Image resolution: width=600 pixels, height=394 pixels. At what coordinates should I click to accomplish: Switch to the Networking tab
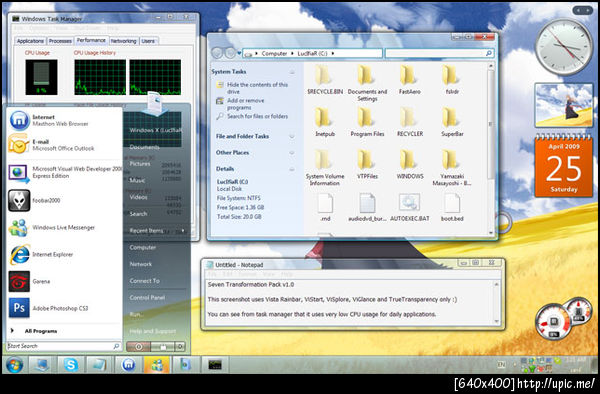tap(123, 41)
